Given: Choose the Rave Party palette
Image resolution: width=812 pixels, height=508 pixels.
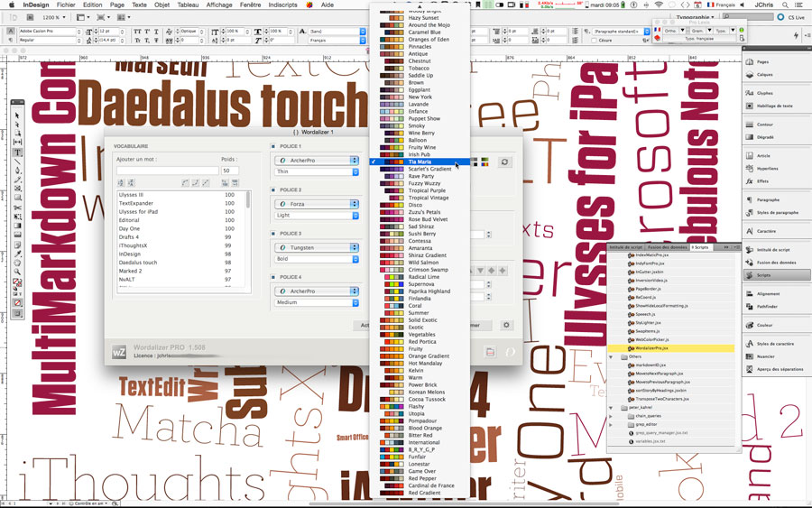Looking at the screenshot, I should [x=420, y=176].
